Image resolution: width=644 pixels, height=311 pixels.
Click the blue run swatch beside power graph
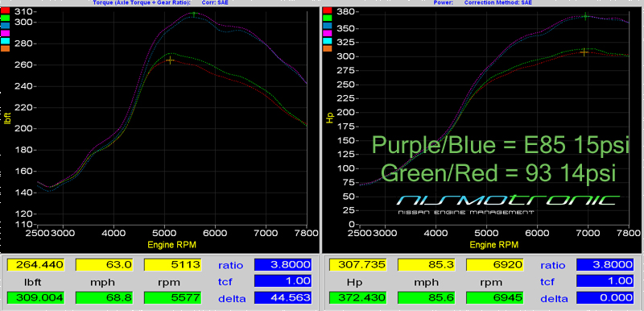[328, 25]
